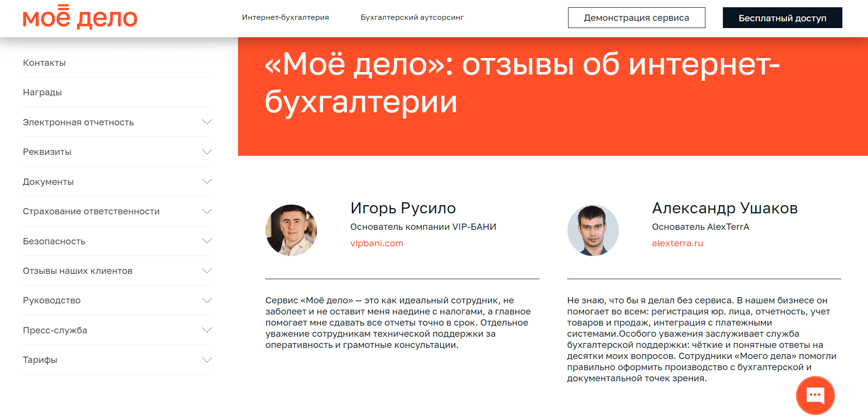
Task: Click Александр Ушаков's profile photo
Action: (x=593, y=230)
